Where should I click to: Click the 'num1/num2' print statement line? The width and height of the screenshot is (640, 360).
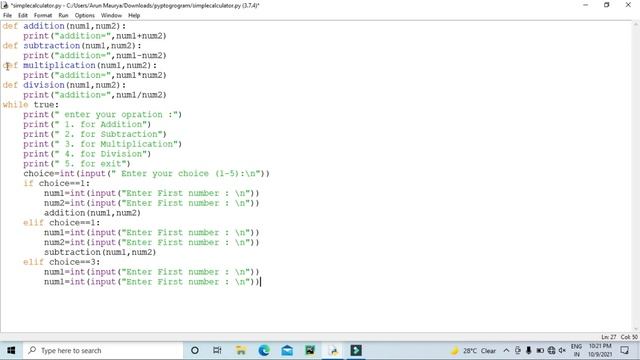[x=95, y=95]
